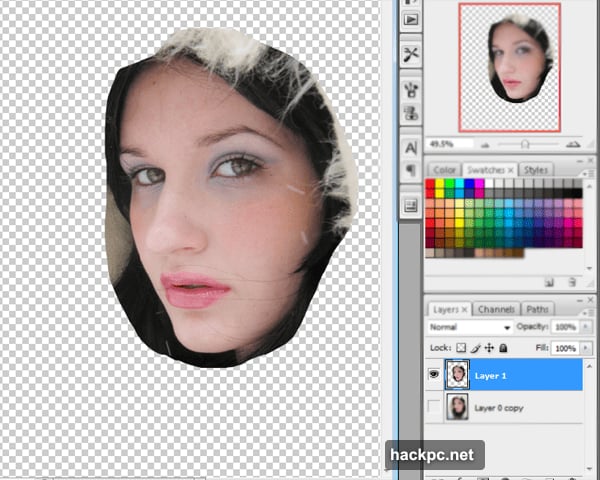The image size is (600, 480).
Task: Toggle lock all padlock icon
Action: coord(503,348)
